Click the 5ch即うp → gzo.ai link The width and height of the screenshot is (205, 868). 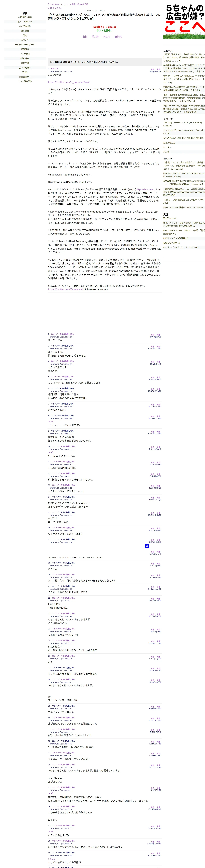(x=105, y=27)
